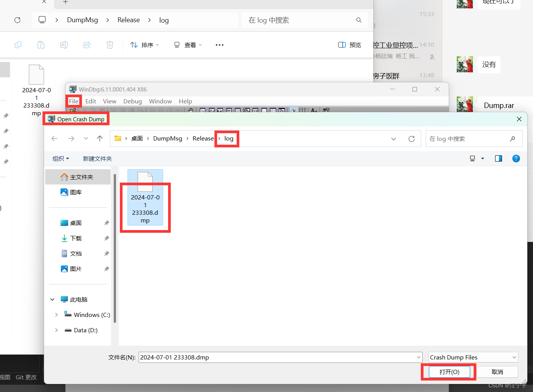Click the folder icon in the dialog address bar
533x392 pixels.
(x=118, y=139)
